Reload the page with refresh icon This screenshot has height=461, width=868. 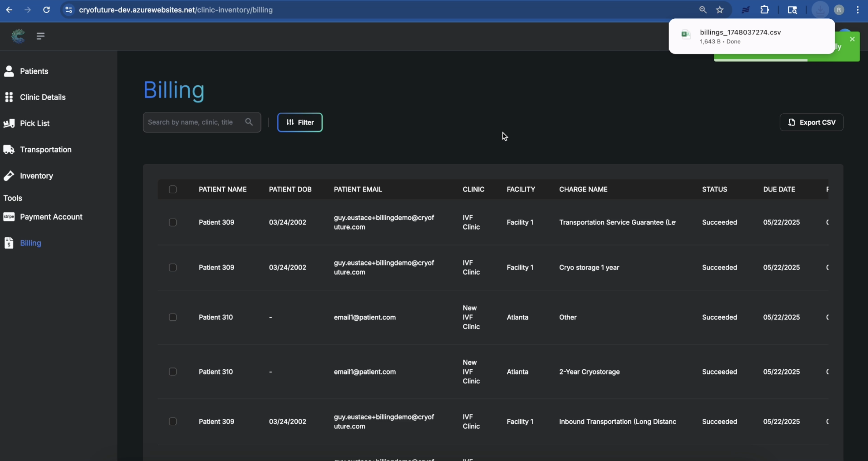46,10
